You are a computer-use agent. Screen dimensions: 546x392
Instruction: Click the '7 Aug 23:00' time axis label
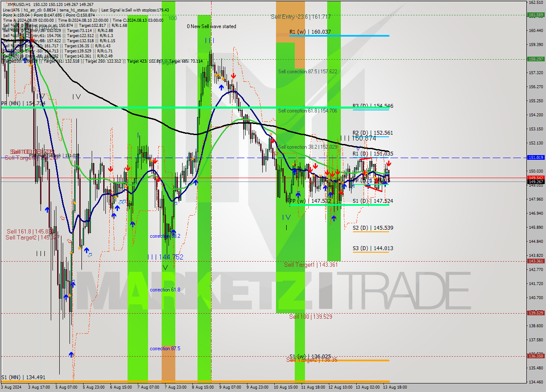(175, 387)
